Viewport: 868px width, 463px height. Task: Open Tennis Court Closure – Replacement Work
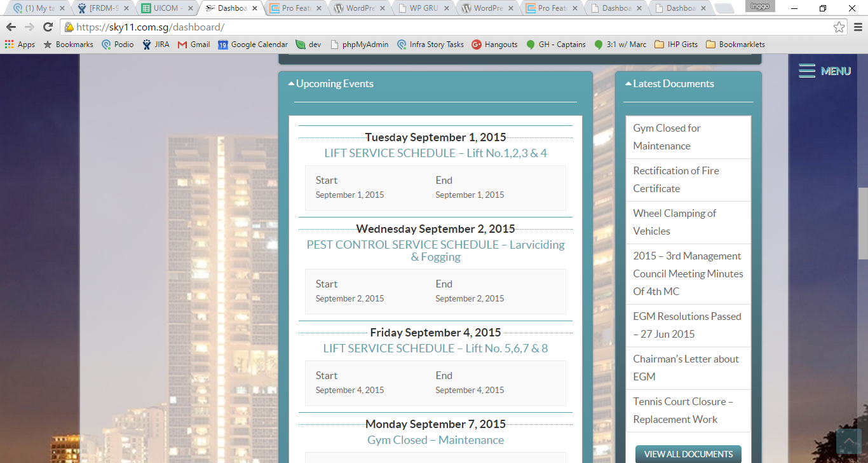[x=688, y=410]
